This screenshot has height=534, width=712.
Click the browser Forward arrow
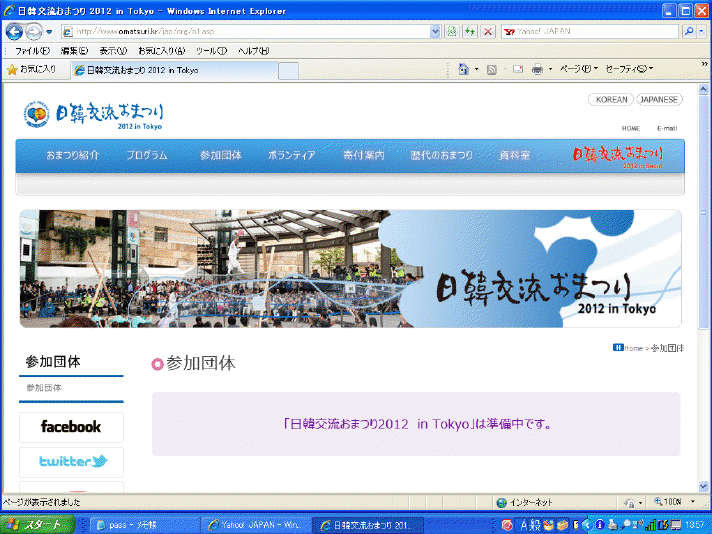[33, 31]
